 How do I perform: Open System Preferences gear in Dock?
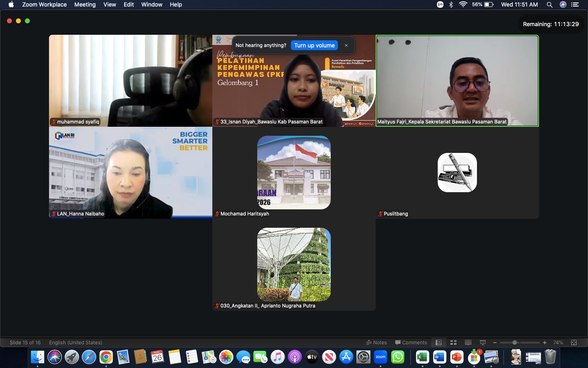coord(363,357)
